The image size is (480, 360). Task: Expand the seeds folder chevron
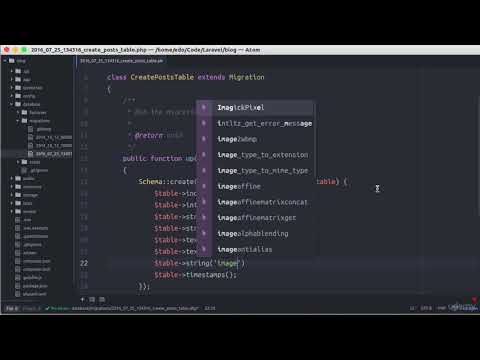click(18, 162)
